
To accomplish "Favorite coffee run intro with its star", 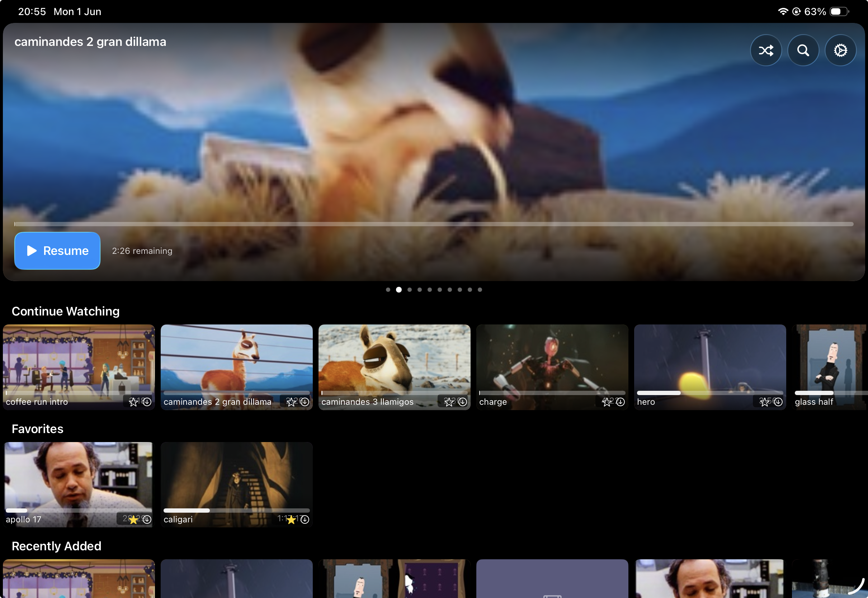I will [133, 402].
